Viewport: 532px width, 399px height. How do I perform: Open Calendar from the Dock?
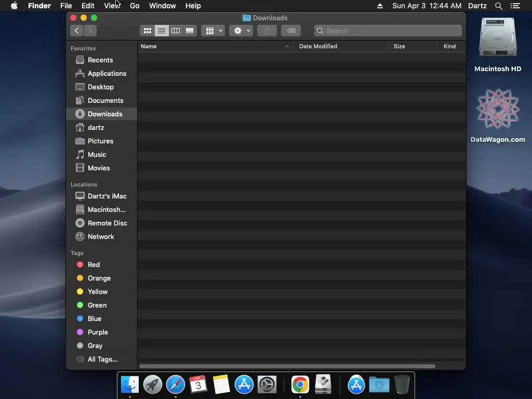pyautogui.click(x=198, y=384)
